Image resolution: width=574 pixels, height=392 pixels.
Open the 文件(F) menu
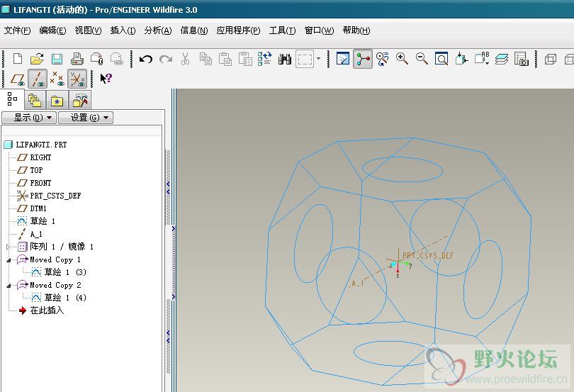click(17, 30)
